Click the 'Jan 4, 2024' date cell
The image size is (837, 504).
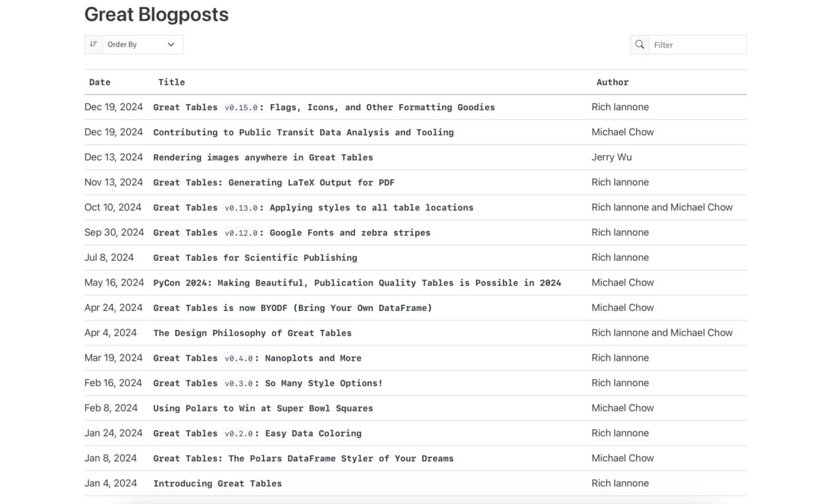(110, 483)
